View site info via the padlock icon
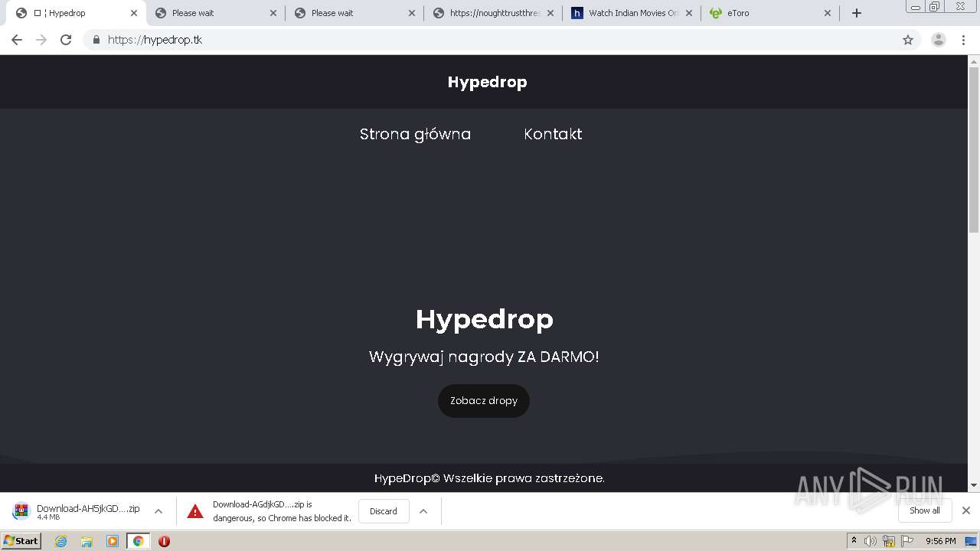The height and width of the screenshot is (551, 980). [x=96, y=40]
